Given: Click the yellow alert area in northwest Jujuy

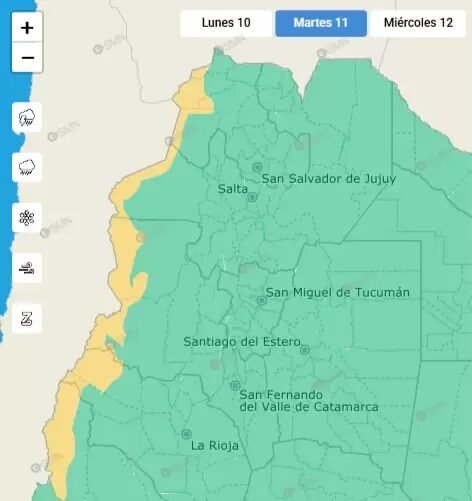Looking at the screenshot, I should (x=194, y=92).
